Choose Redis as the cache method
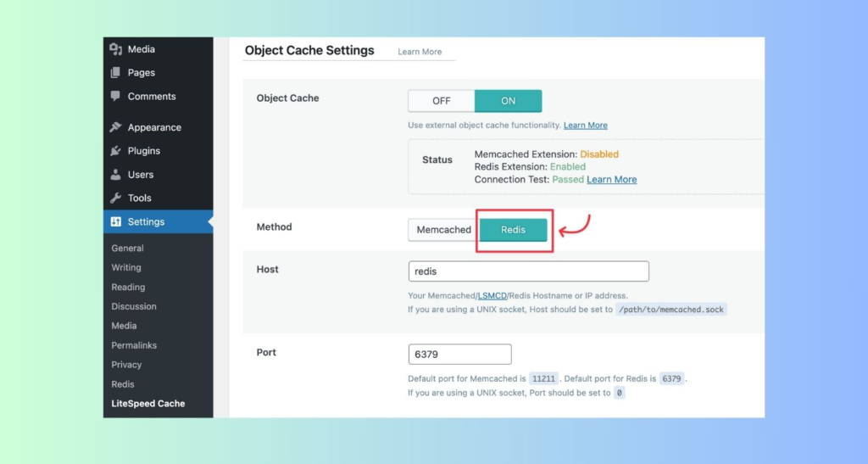The height and width of the screenshot is (464, 868). pos(513,230)
